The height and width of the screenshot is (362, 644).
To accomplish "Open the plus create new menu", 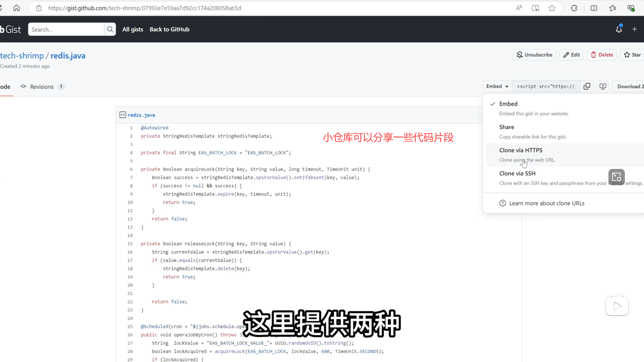I will click(x=634, y=29).
